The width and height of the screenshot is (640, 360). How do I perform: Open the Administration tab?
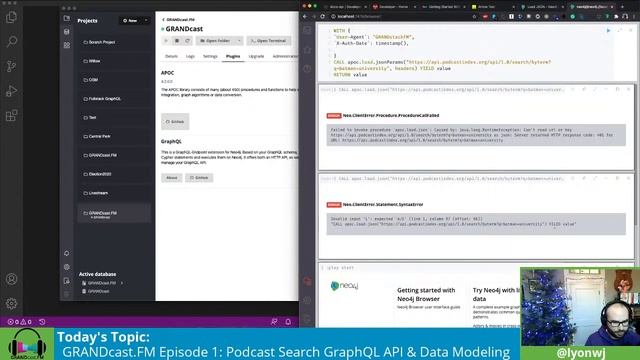click(x=285, y=56)
